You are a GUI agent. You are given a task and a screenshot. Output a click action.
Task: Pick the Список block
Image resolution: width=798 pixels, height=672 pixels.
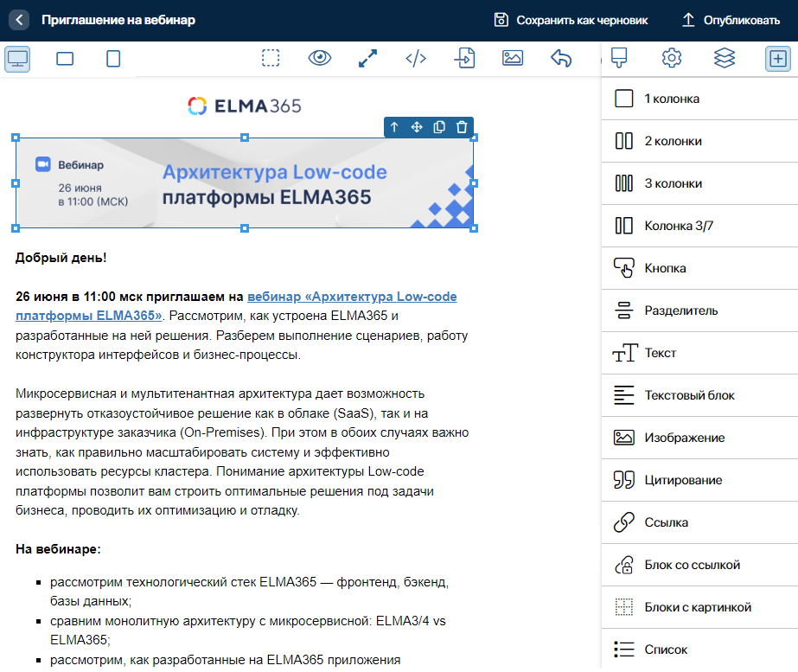point(699,650)
